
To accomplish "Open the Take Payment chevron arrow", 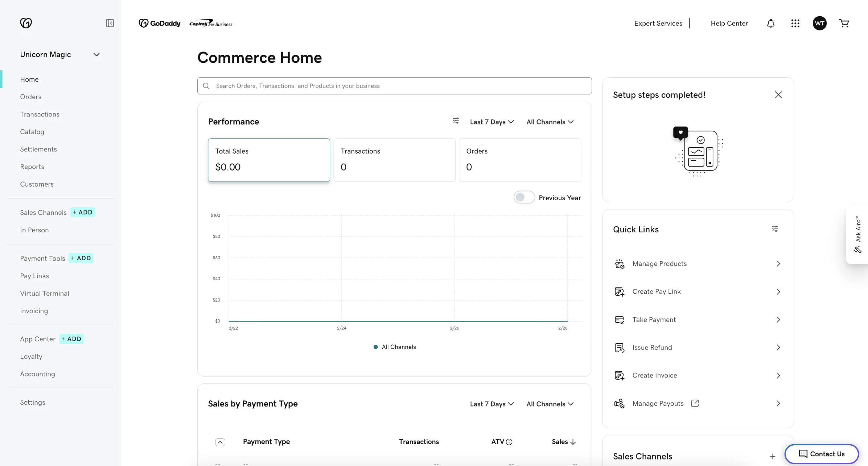I will tap(778, 320).
